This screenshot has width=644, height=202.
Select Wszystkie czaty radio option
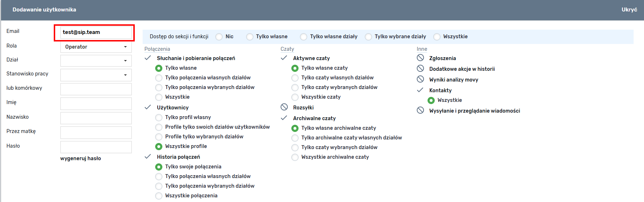click(295, 97)
